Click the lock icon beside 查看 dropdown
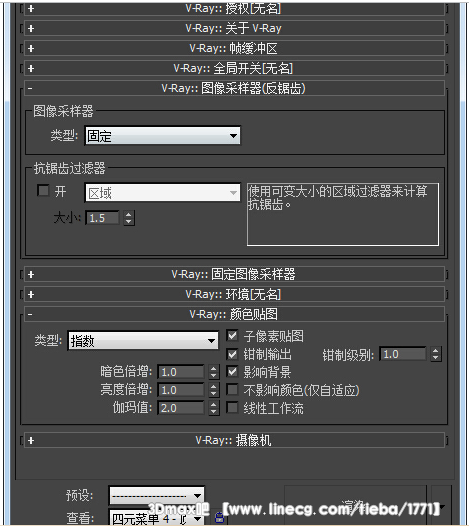The image size is (469, 526). (x=219, y=517)
